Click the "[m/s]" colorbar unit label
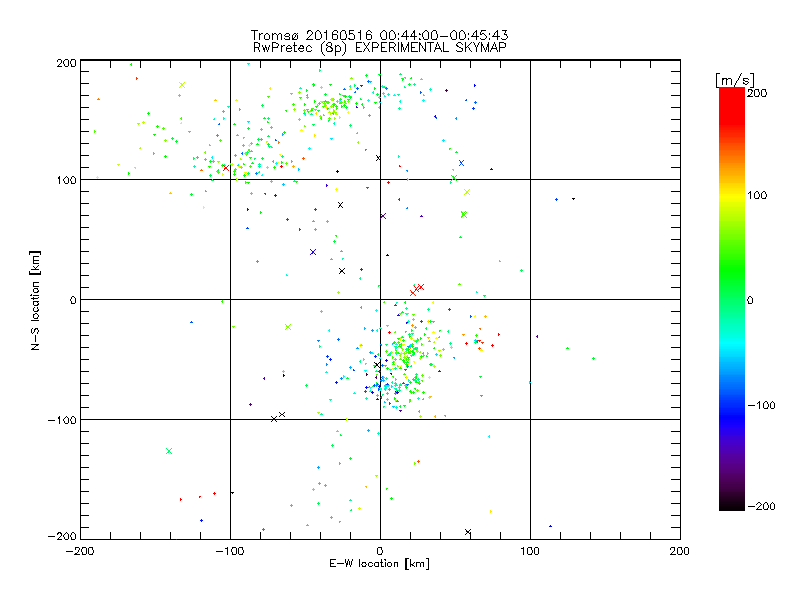Screen dimensions: 800x600 click(735, 80)
